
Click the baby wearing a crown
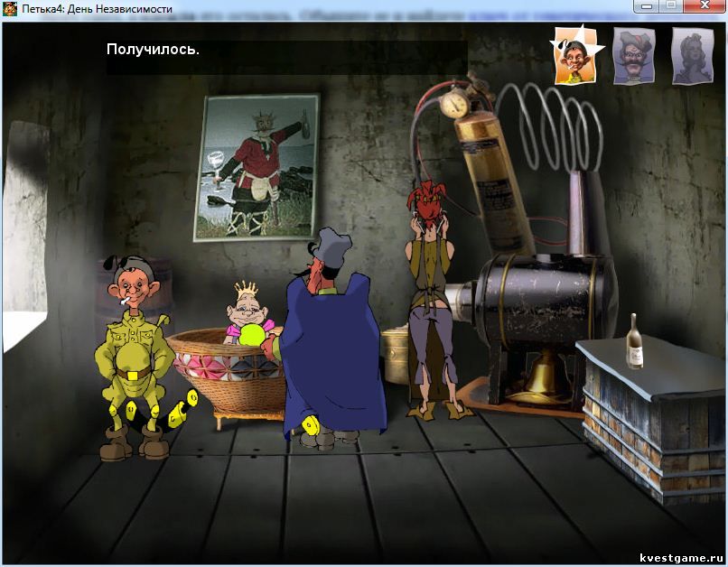click(x=247, y=315)
